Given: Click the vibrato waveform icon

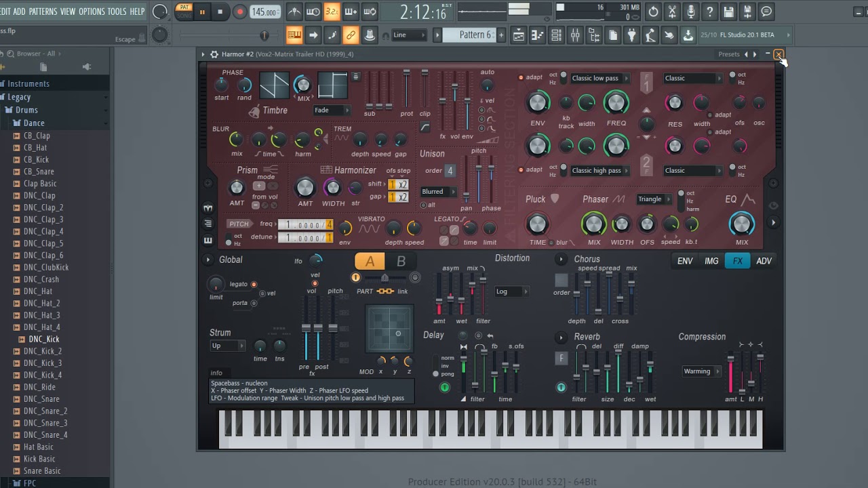Looking at the screenshot, I should point(370,229).
